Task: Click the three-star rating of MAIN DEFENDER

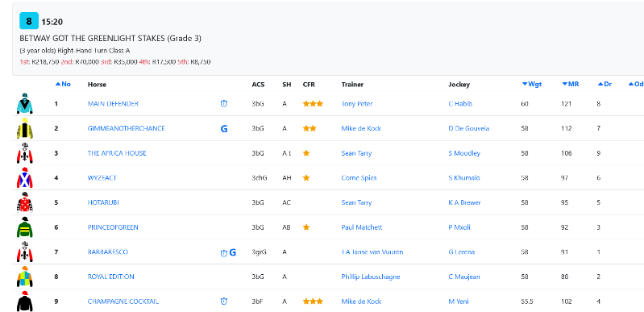Action: [313, 103]
